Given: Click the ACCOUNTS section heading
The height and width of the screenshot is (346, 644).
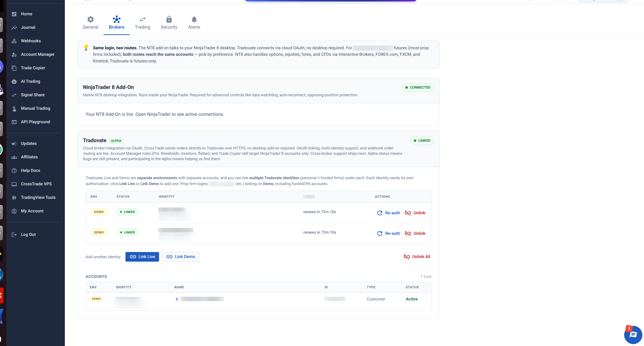Looking at the screenshot, I should pyautogui.click(x=96, y=276).
